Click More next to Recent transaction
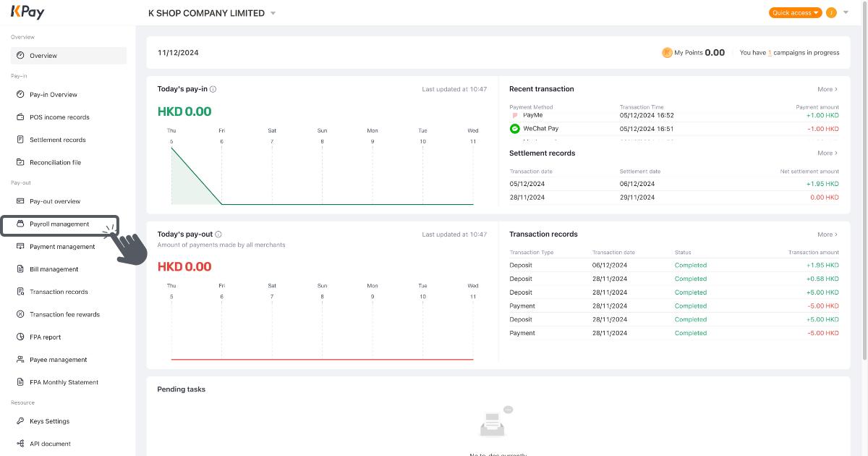The image size is (868, 456). tap(827, 88)
